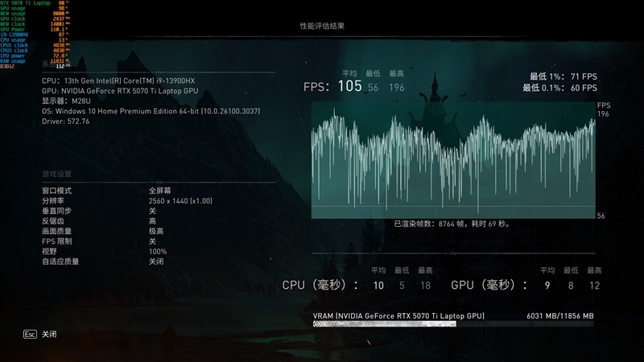Image resolution: width=644 pixels, height=362 pixels.
Task: Click the Esc key icon
Action: tap(30, 334)
